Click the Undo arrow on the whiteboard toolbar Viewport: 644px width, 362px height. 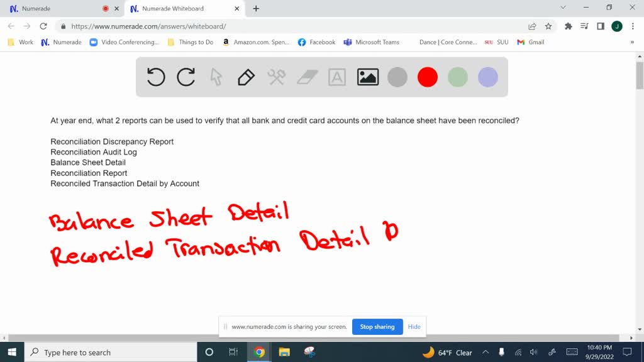tap(156, 77)
